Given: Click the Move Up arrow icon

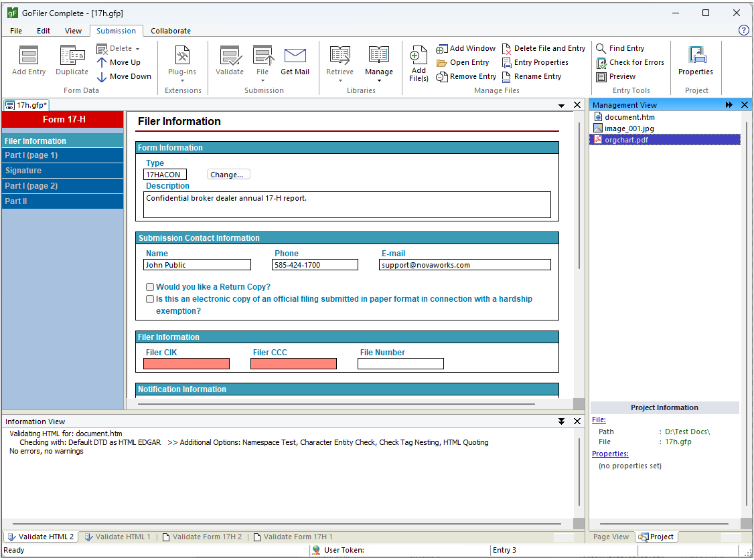Looking at the screenshot, I should pyautogui.click(x=102, y=62).
